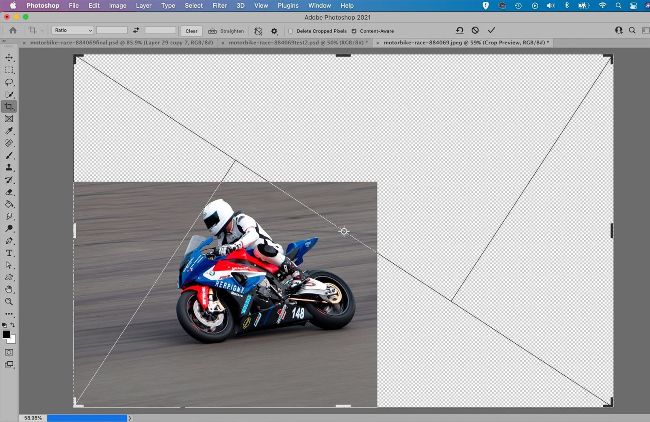Activate the Zoom tool magnifier
The height and width of the screenshot is (422, 650).
[9, 301]
